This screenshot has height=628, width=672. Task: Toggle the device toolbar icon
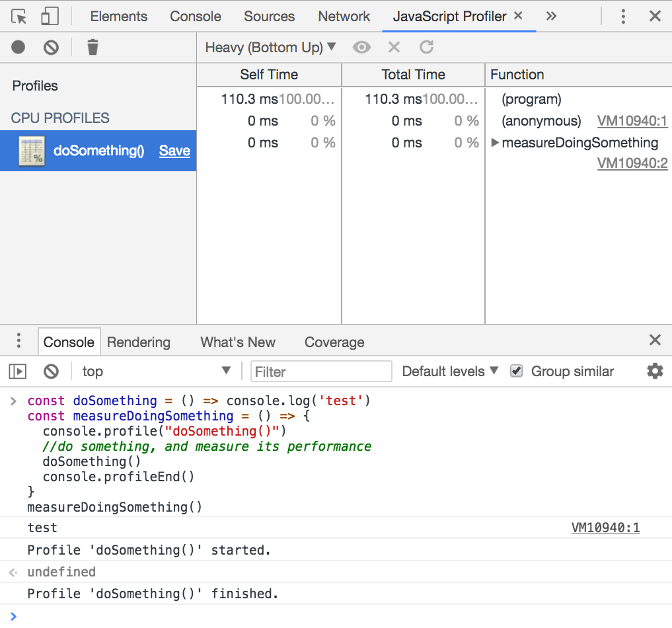pos(50,17)
